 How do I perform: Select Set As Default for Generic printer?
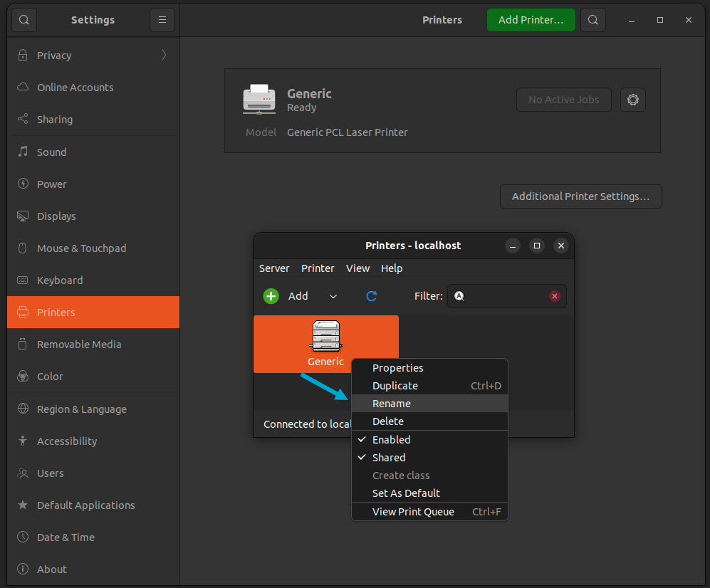(x=405, y=493)
